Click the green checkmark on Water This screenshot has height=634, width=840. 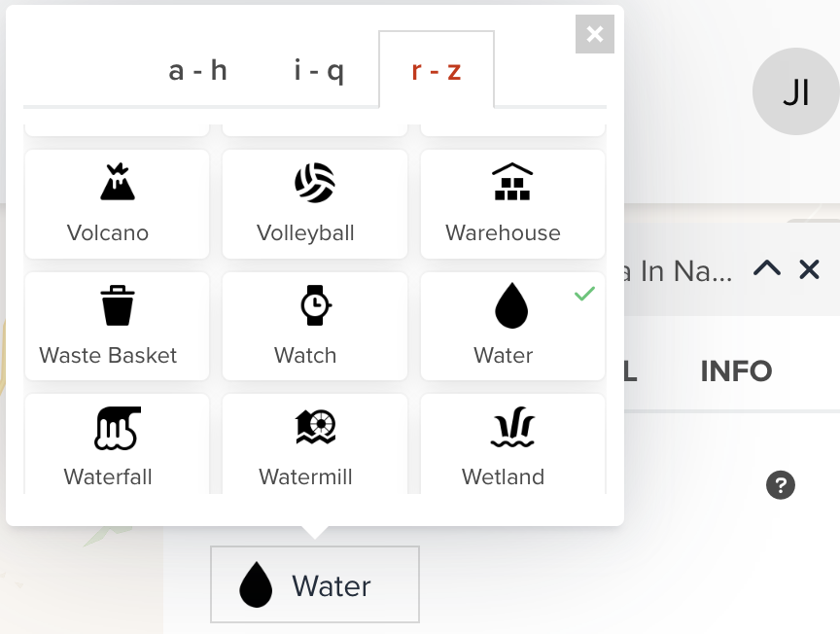(584, 294)
